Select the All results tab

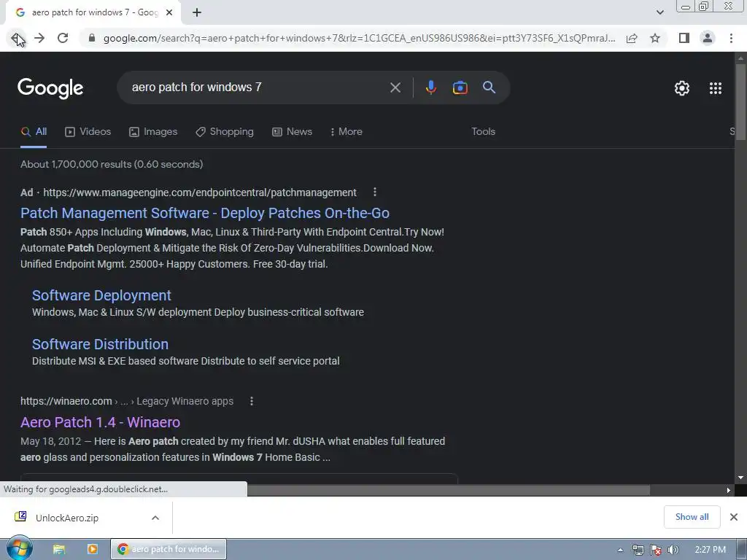tap(34, 132)
